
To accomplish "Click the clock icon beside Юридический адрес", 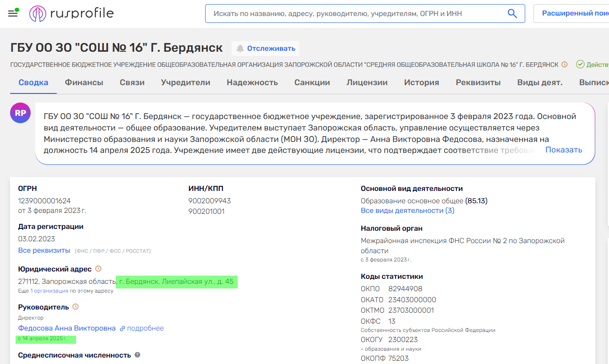I will pyautogui.click(x=98, y=268).
